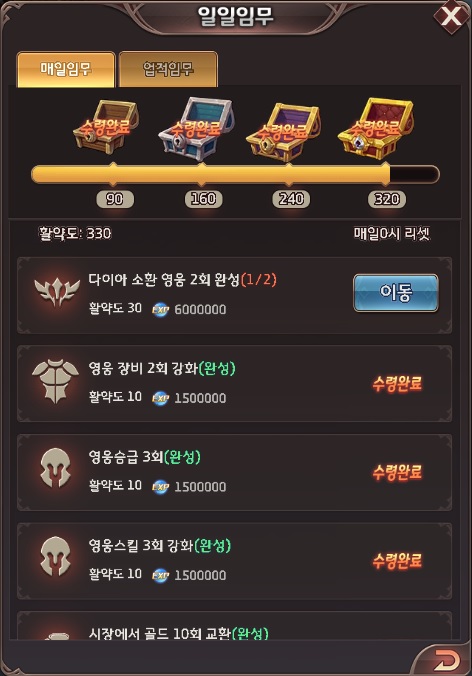Open the red gold chest at 320 activity
472x676 pixels.
(375, 127)
